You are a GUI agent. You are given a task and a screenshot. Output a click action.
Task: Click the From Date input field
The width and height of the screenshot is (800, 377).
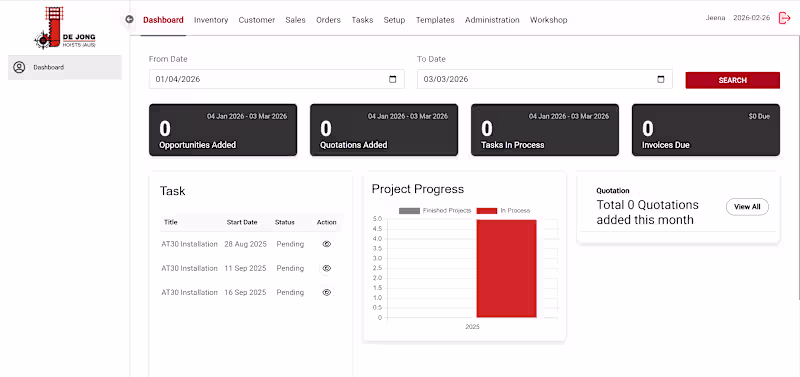277,79
